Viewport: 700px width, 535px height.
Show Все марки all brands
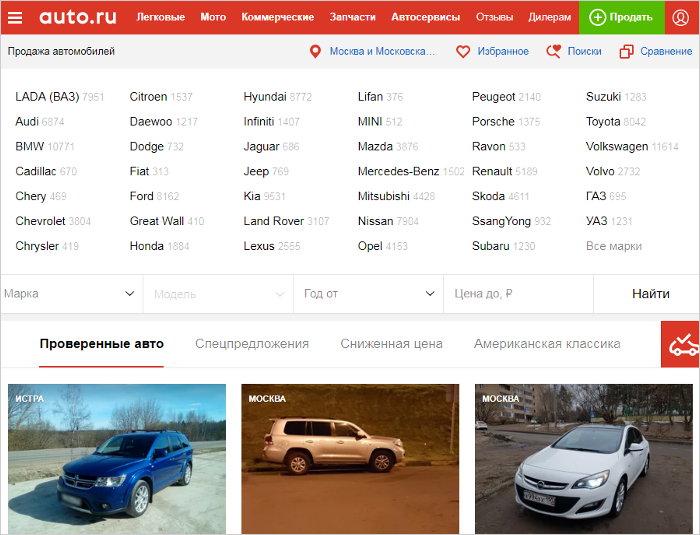pyautogui.click(x=614, y=246)
